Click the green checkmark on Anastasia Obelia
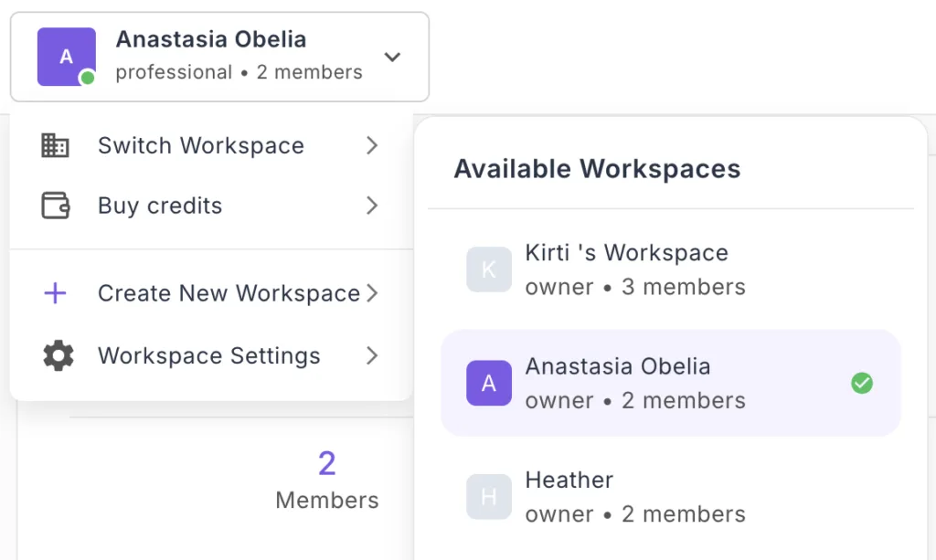This screenshot has height=560, width=936. 861,383
